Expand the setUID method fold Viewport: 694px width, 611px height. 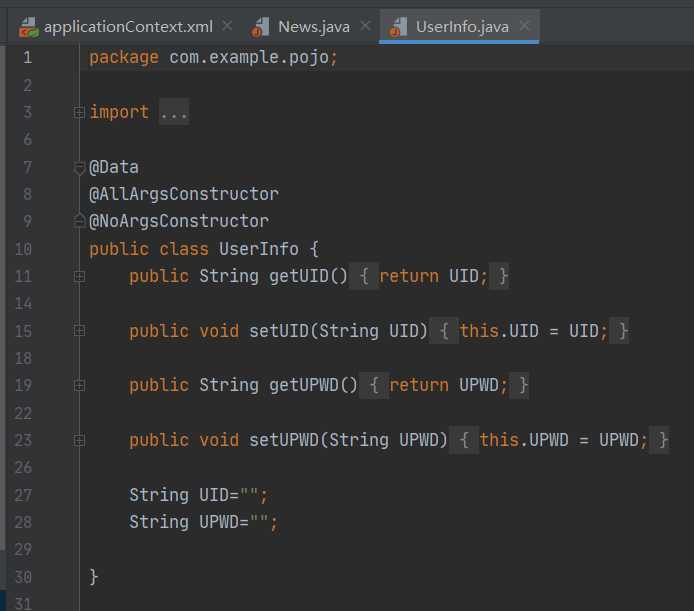click(x=79, y=331)
